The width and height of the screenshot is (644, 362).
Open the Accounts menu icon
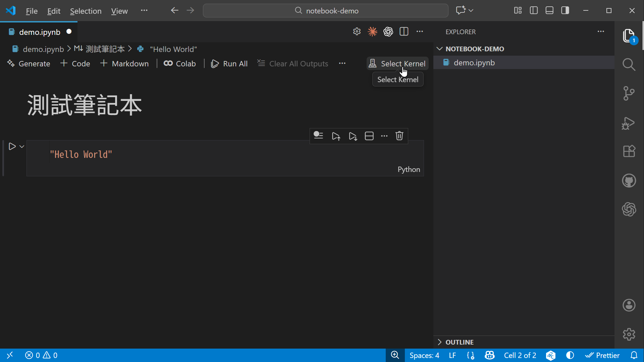pyautogui.click(x=629, y=305)
